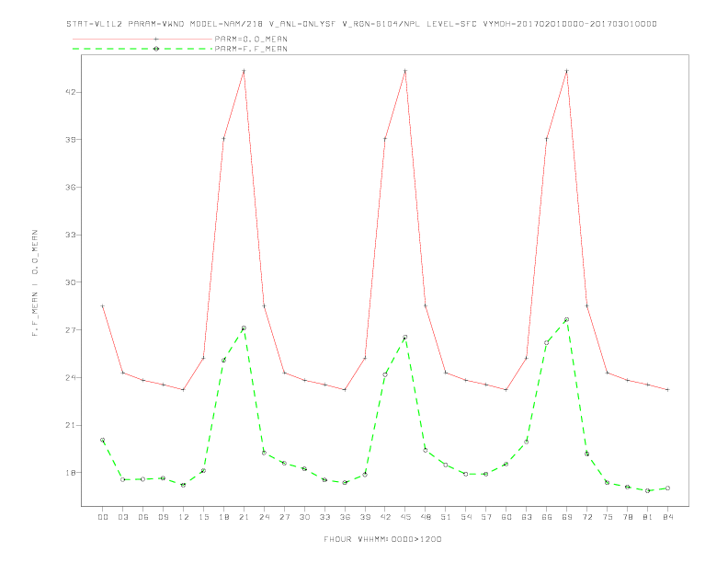
Task: Click x-axis forecast hour label 42
Action: point(385,517)
